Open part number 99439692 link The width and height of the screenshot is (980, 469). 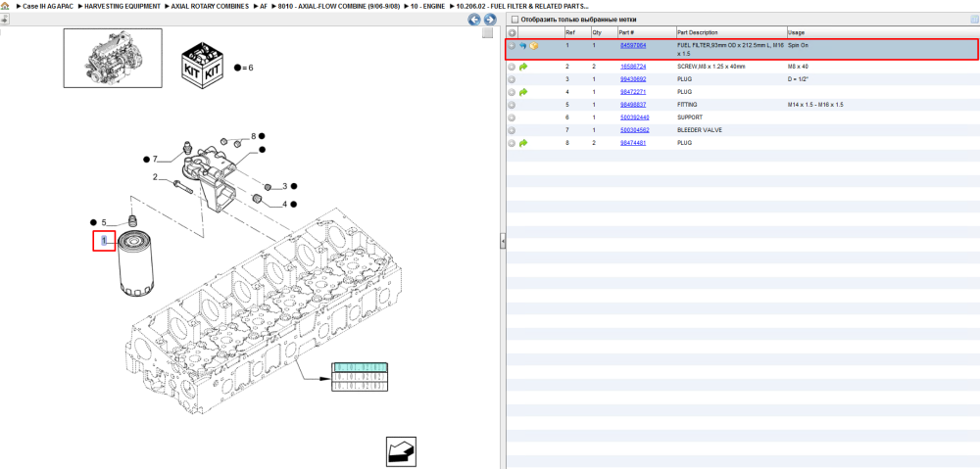633,79
